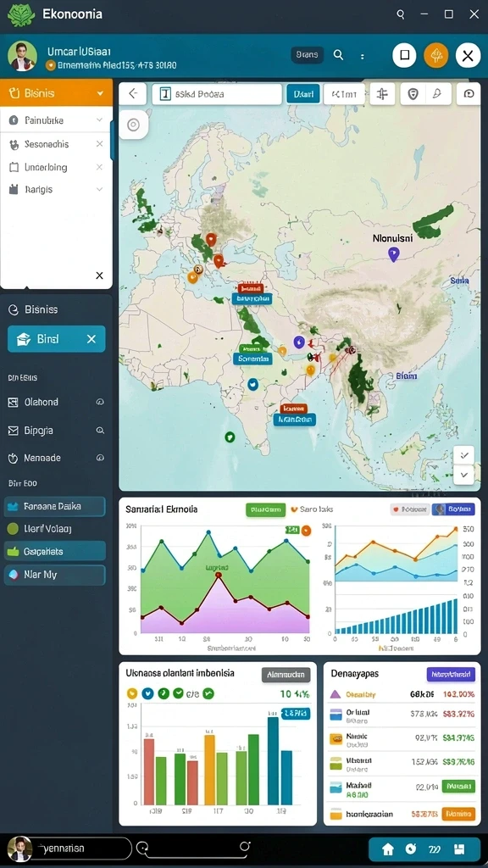Click the purple Nlonulsni map pin
The height and width of the screenshot is (868, 488).
point(393,254)
